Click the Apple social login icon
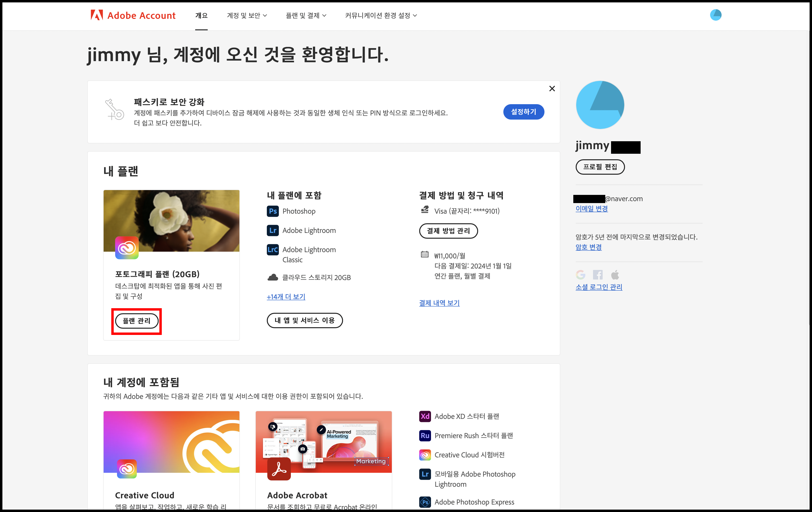The image size is (812, 512). (x=615, y=275)
